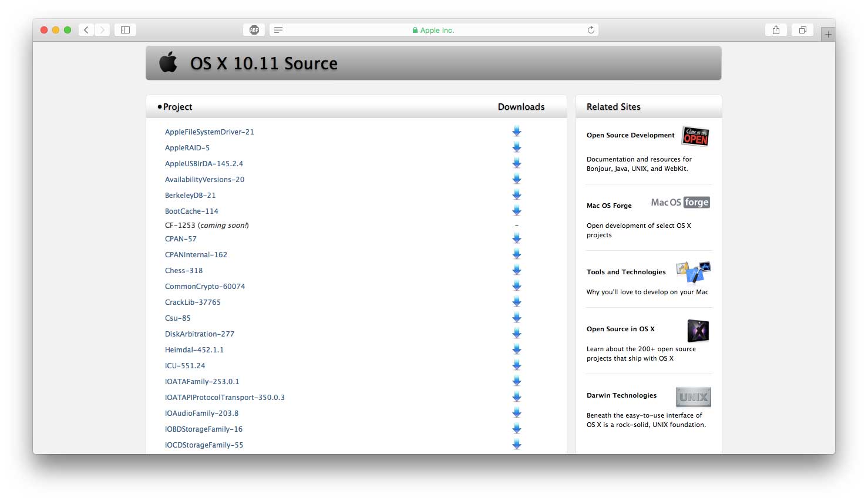This screenshot has width=868, height=501.
Task: Show Reader view icon in address bar
Action: point(278,30)
